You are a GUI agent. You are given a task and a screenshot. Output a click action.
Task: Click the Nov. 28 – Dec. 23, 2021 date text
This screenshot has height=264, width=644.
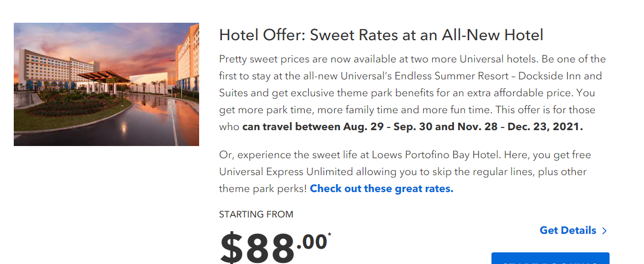tap(498, 127)
